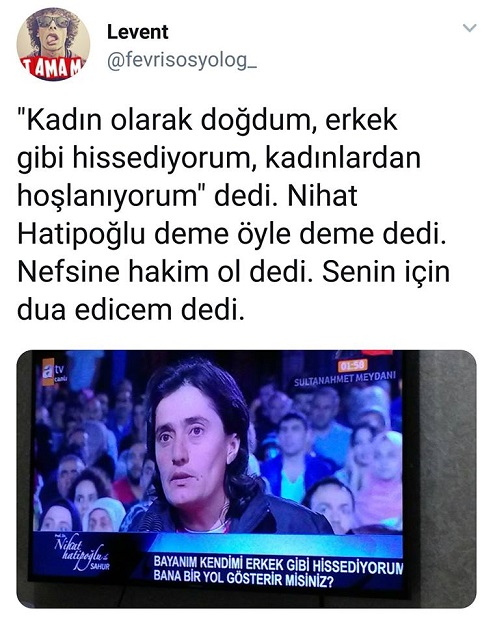
Task: Click the SULTANAHMET MEYDANI location label
Action: click(x=345, y=378)
